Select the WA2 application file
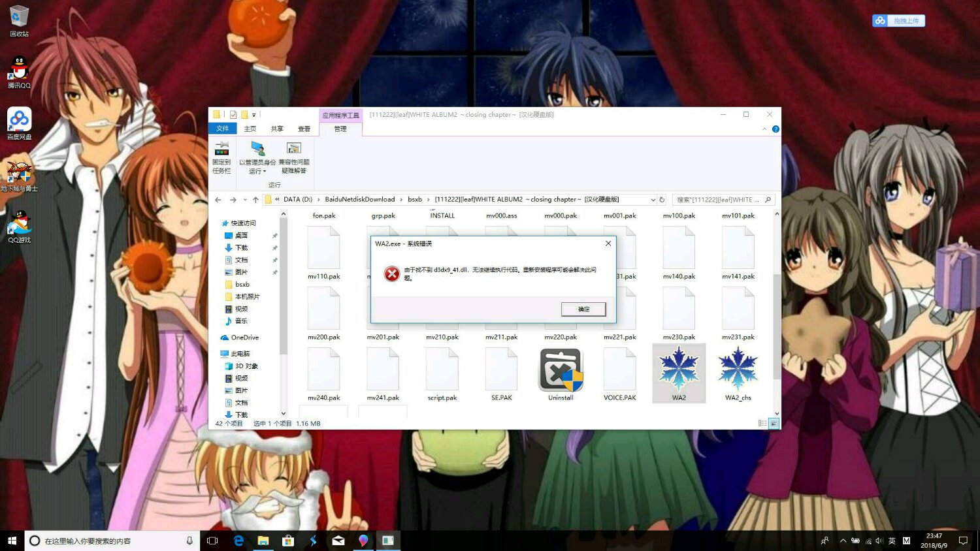The image size is (980, 551). (679, 373)
